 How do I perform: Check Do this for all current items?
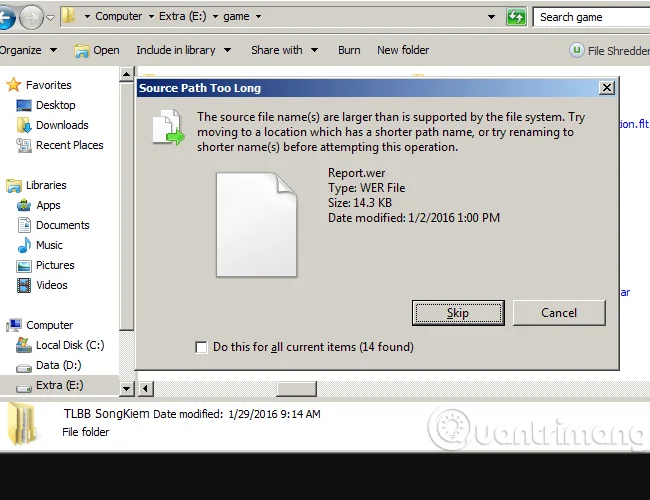pyautogui.click(x=201, y=347)
